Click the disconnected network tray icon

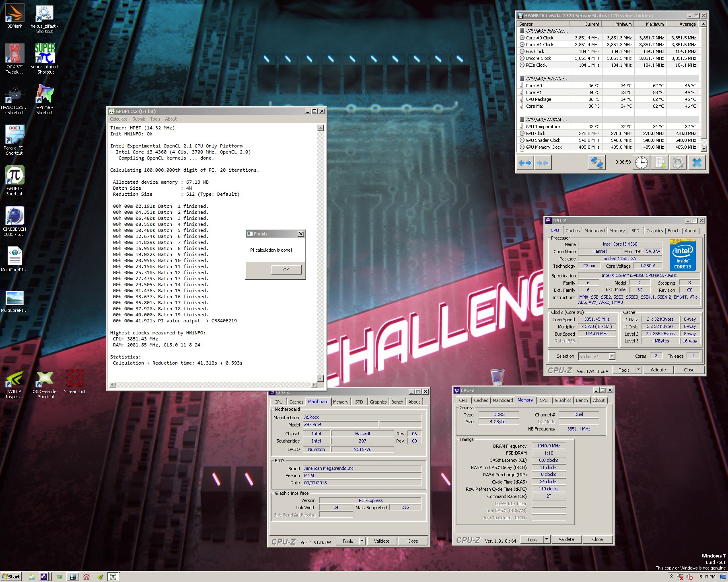(x=680, y=577)
